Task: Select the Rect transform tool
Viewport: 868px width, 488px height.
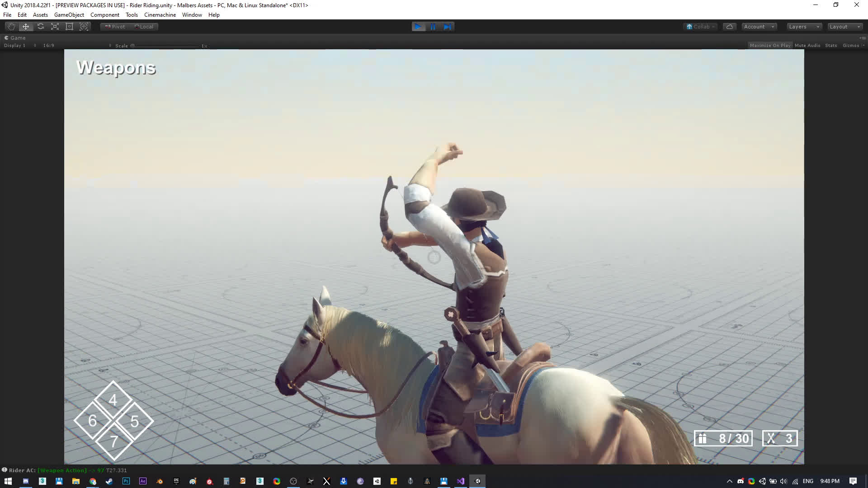Action: (70, 27)
